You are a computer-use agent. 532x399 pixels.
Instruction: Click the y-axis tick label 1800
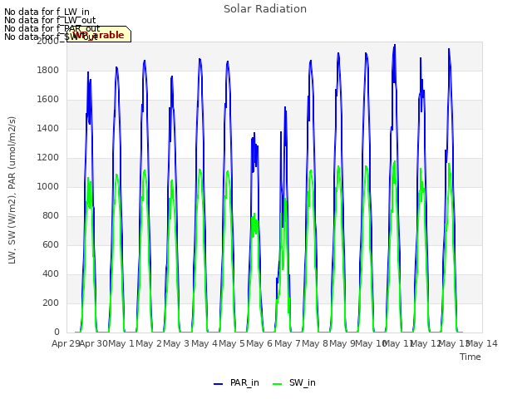[x=48, y=70]
